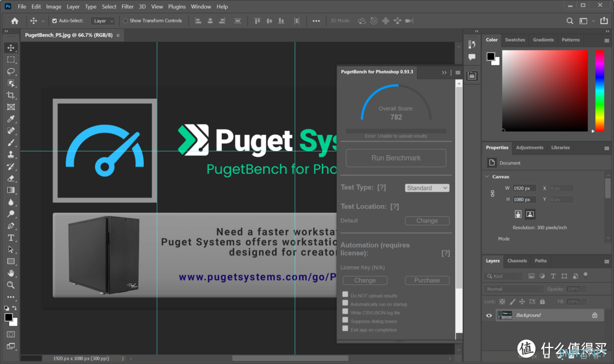
Task: Check Do NOT upload results
Action: pyautogui.click(x=345, y=294)
